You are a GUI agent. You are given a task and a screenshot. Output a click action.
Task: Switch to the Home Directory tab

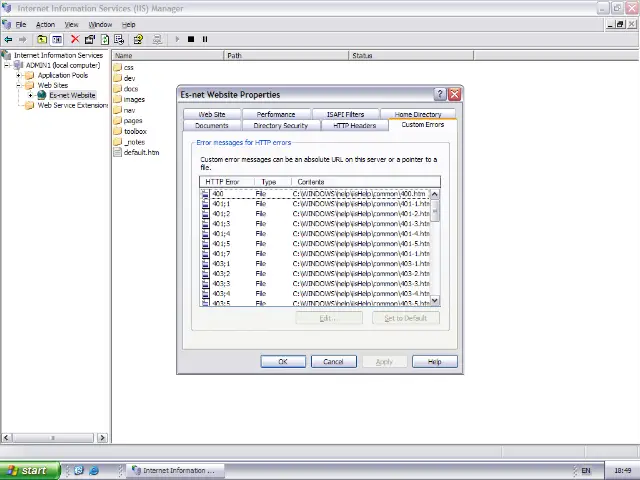(x=418, y=114)
